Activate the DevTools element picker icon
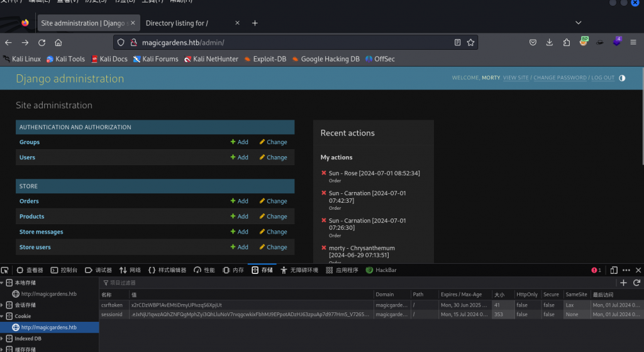 click(x=6, y=270)
